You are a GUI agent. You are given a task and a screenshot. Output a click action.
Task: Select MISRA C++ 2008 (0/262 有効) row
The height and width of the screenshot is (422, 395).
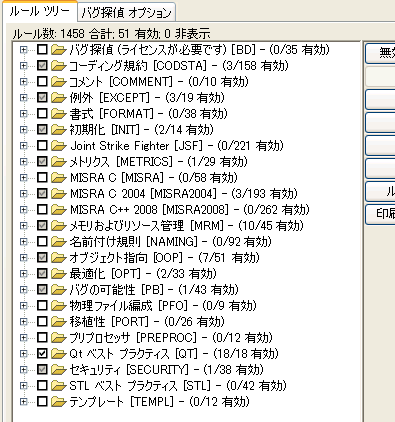coord(190,210)
